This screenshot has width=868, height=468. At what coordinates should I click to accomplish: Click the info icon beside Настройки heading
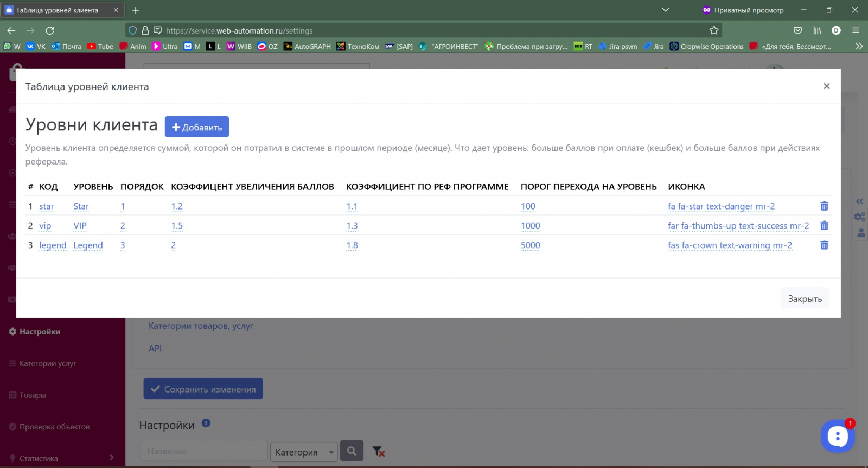[x=206, y=423]
